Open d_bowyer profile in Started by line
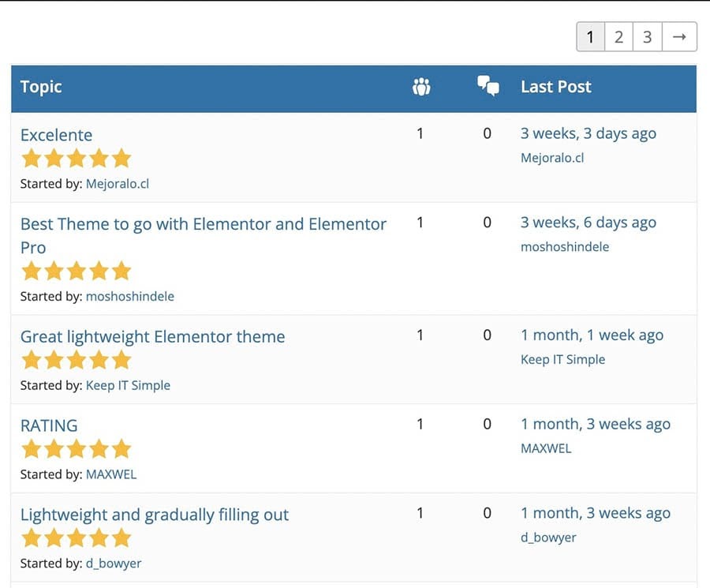Image resolution: width=710 pixels, height=588 pixels. click(x=113, y=564)
